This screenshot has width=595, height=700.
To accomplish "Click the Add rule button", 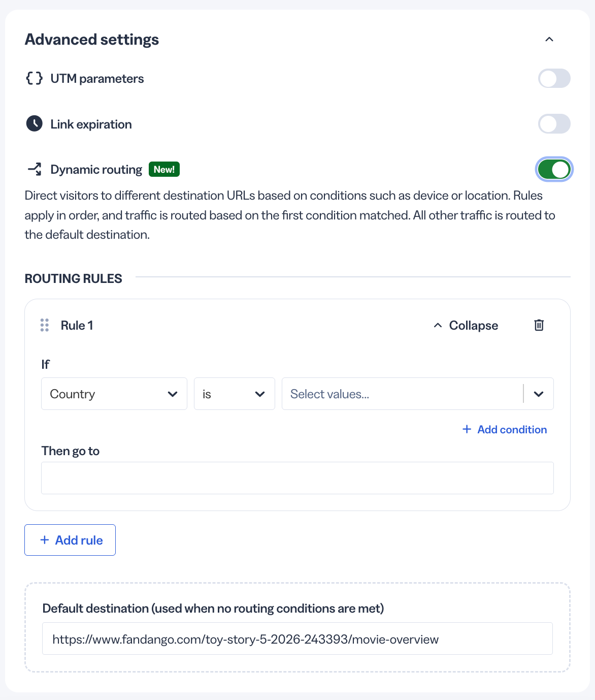I will [x=70, y=540].
